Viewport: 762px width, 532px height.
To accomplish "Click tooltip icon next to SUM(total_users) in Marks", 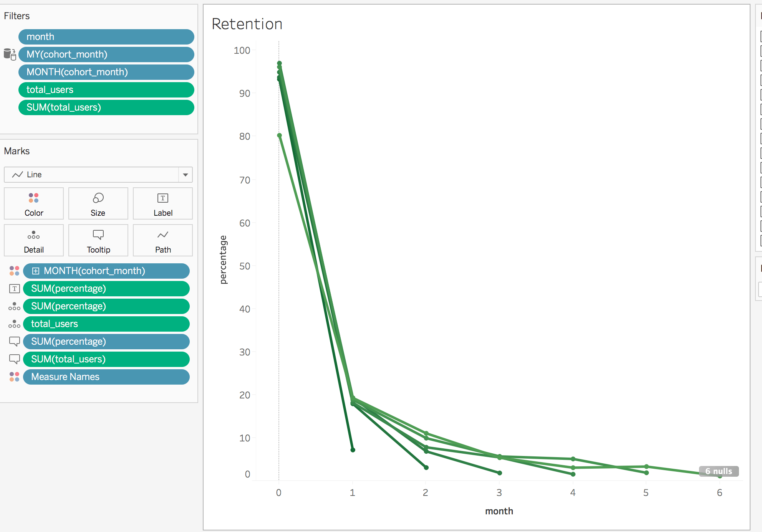I will 14,359.
